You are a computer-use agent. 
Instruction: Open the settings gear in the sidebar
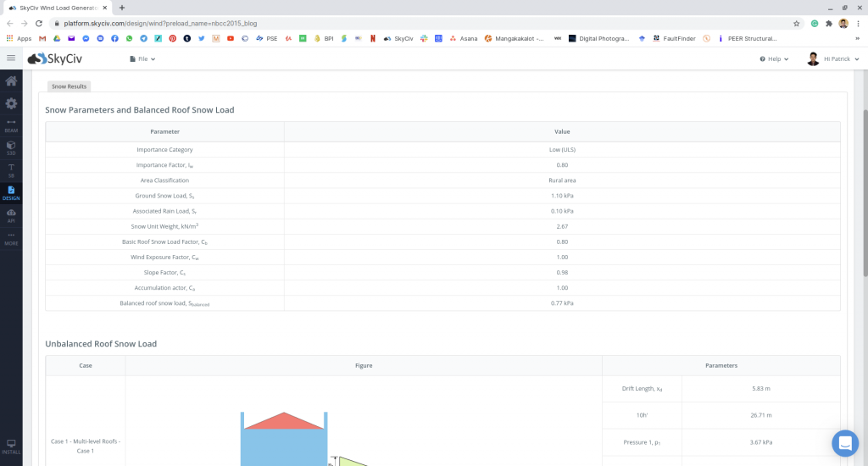point(11,103)
